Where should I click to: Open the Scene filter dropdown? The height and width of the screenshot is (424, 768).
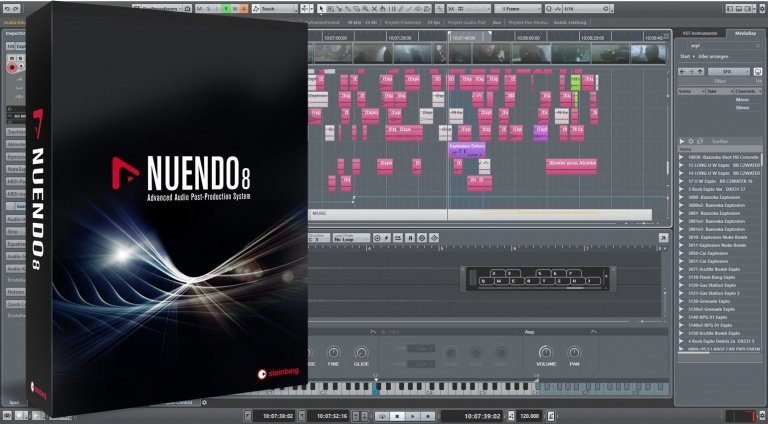click(691, 92)
